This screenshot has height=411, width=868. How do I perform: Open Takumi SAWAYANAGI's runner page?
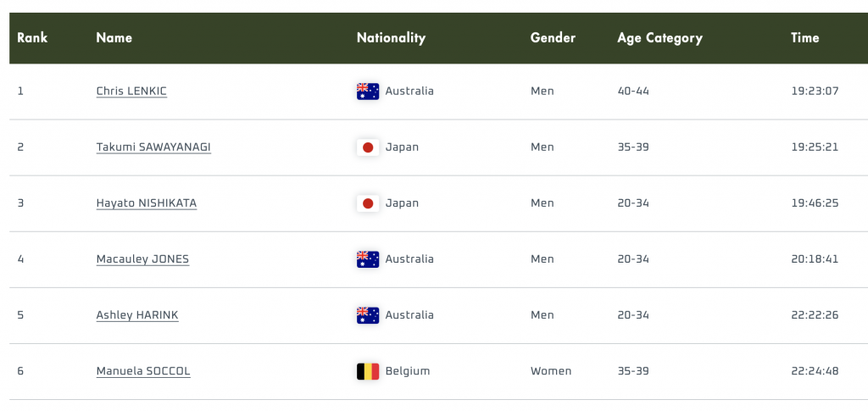tap(153, 147)
